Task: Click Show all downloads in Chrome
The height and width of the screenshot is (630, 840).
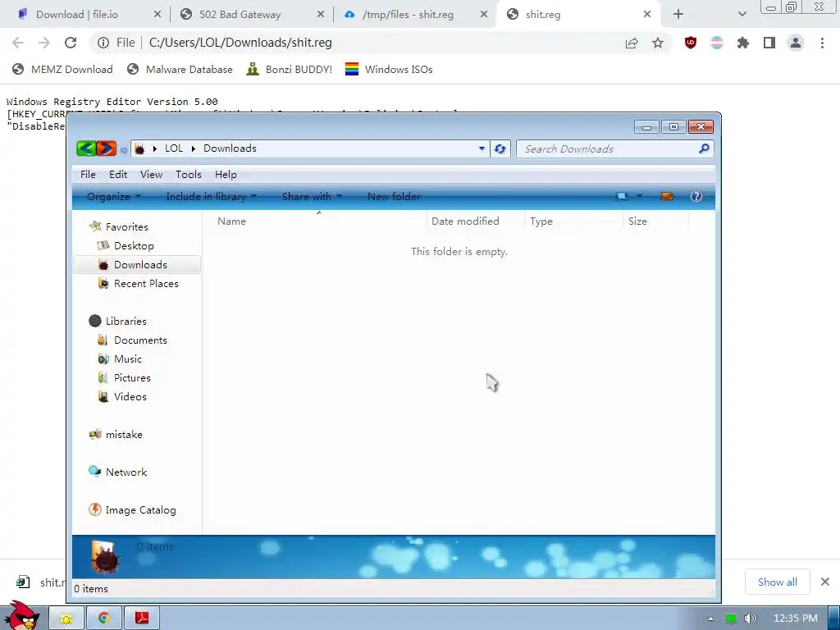Action: coord(778,582)
